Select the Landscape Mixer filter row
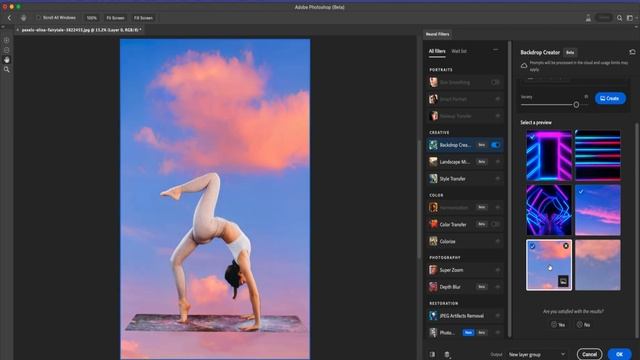This screenshot has height=360, width=640. tap(464, 162)
